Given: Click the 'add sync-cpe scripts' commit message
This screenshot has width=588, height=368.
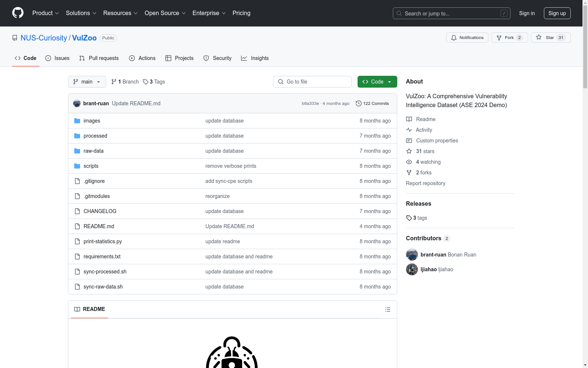Looking at the screenshot, I should 229,181.
